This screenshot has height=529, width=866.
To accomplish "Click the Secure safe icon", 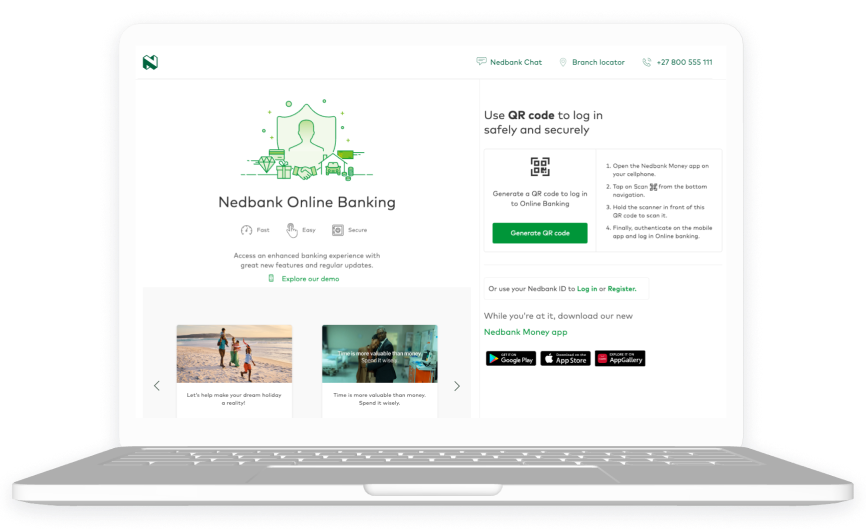I will pos(338,230).
